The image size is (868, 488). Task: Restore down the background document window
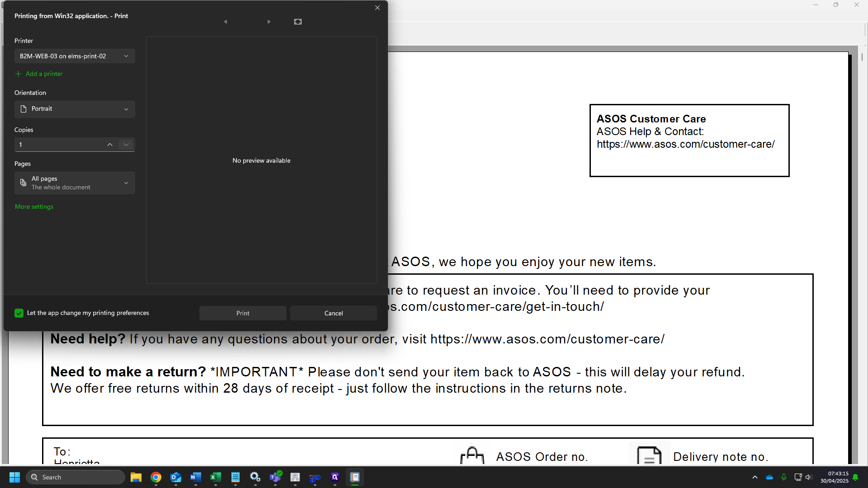point(836,5)
